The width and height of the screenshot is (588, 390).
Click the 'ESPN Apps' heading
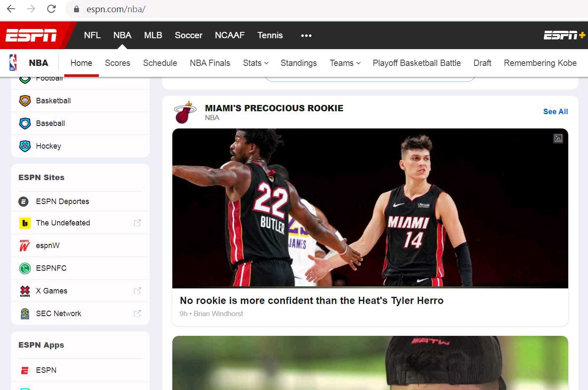(x=41, y=345)
